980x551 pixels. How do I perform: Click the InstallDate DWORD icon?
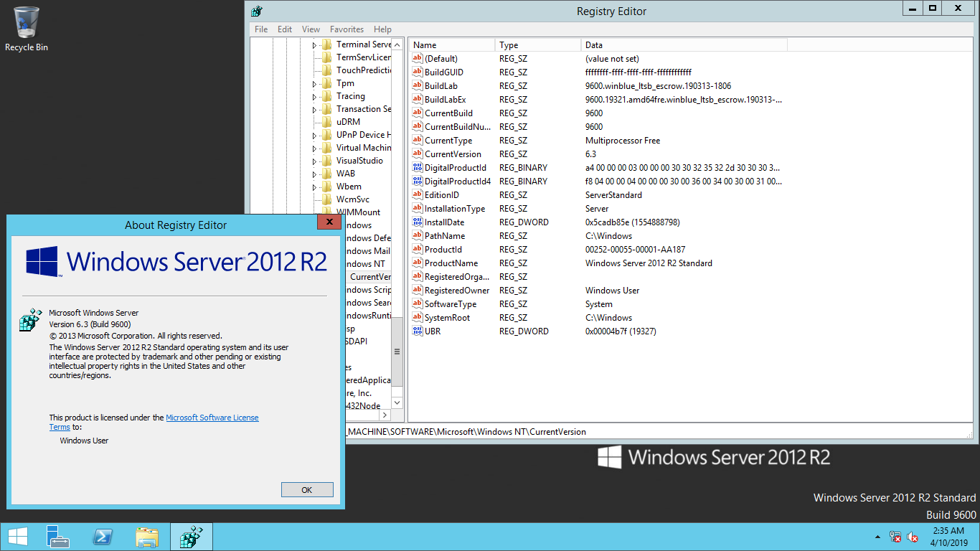[x=418, y=222]
